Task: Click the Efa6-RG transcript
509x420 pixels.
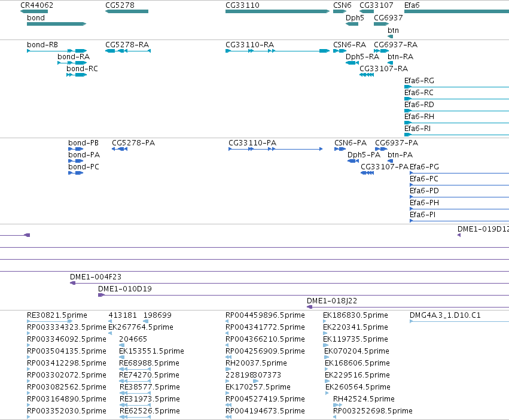Action: (x=456, y=87)
